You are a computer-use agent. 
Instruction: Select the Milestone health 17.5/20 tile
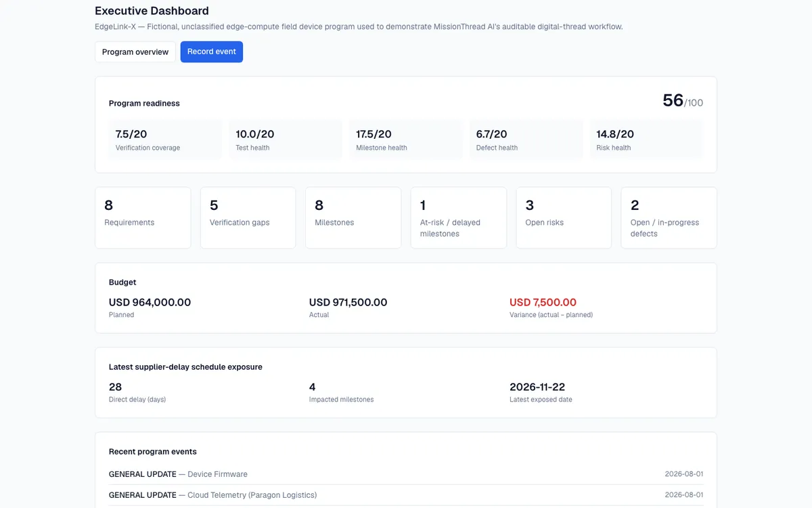[x=406, y=140]
